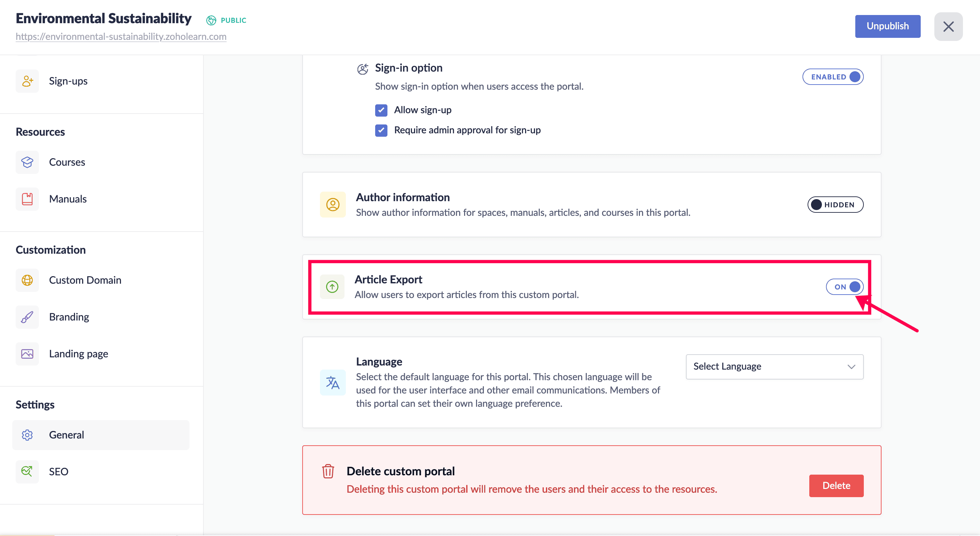Toggle Author information from HIDDEN

coord(835,205)
